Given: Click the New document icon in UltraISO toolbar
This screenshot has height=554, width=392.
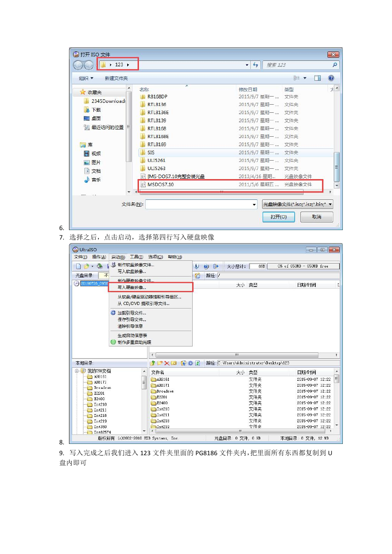Looking at the screenshot, I should (x=78, y=266).
